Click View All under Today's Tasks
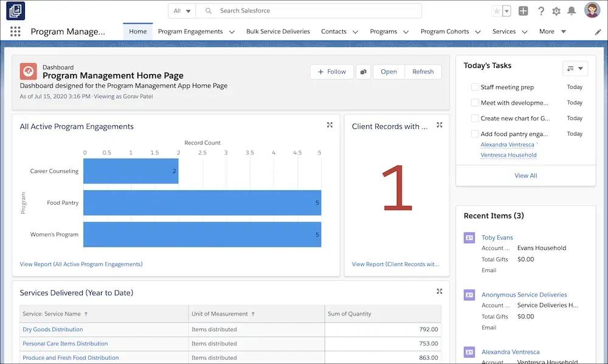Image resolution: width=608 pixels, height=364 pixels. tap(525, 175)
